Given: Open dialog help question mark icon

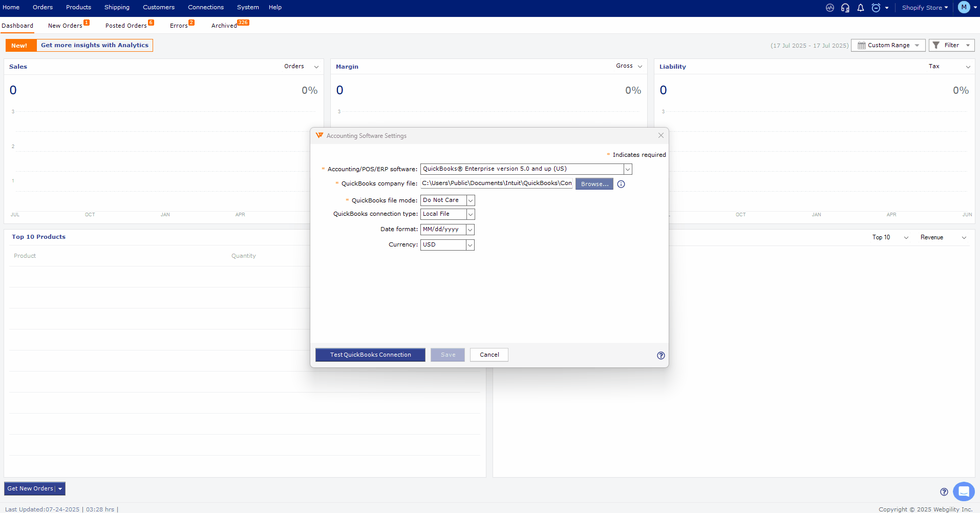Looking at the screenshot, I should click(661, 355).
